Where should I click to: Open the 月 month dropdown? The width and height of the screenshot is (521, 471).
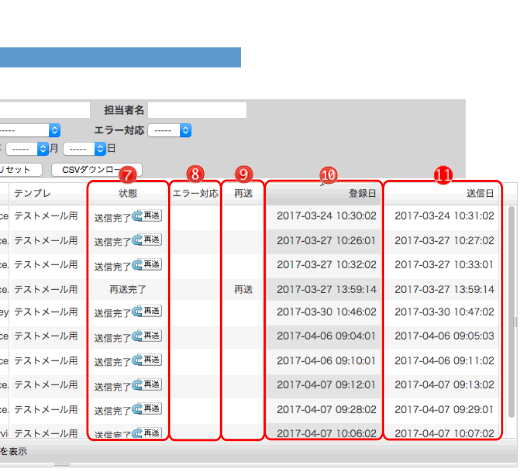click(x=27, y=149)
